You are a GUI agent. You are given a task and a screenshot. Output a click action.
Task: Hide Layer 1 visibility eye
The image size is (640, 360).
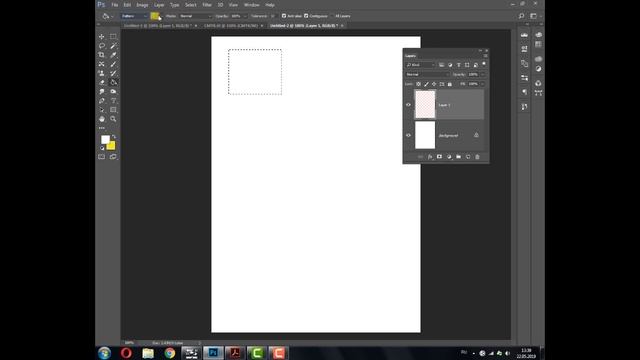(x=408, y=105)
